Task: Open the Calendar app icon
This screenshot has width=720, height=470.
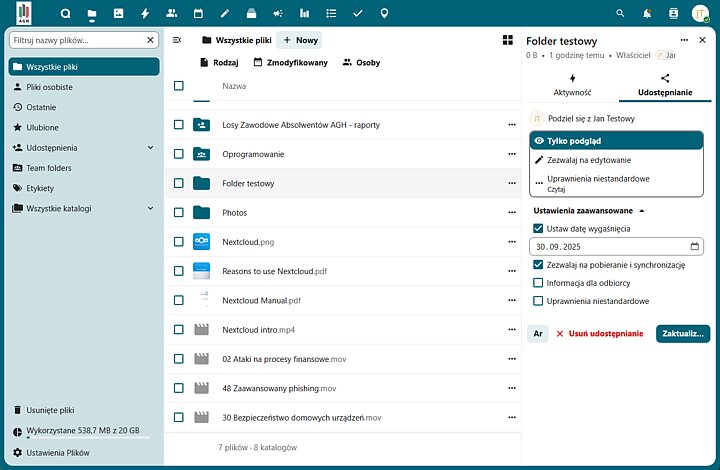Action: (x=198, y=14)
